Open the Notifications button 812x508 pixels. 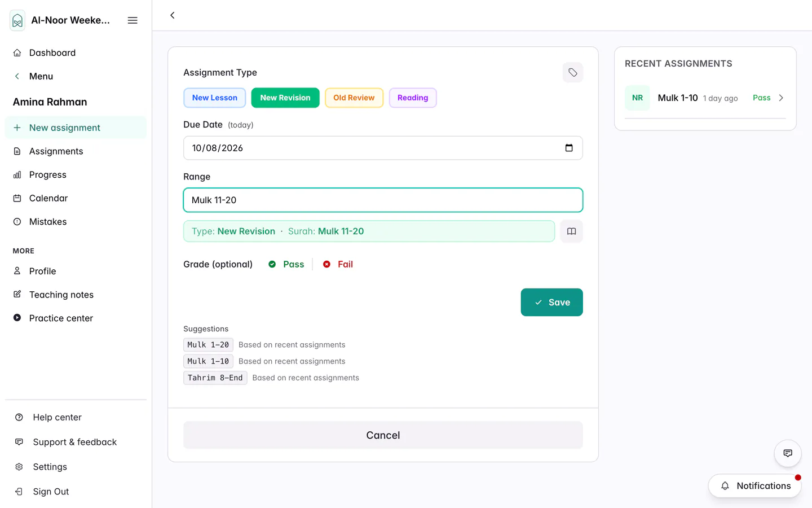point(754,486)
